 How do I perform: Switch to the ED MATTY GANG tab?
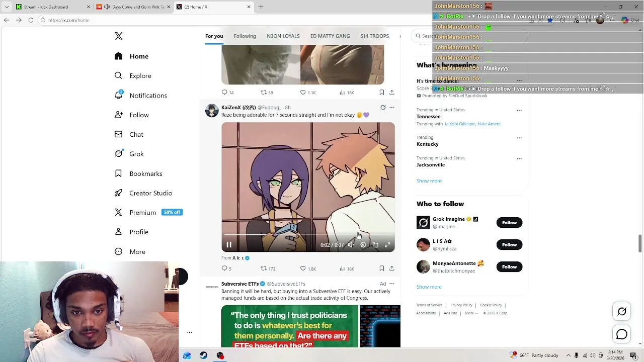pos(330,36)
